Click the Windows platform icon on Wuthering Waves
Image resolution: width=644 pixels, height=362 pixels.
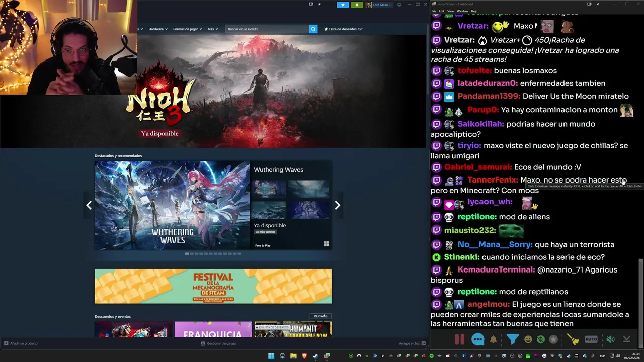(x=327, y=244)
